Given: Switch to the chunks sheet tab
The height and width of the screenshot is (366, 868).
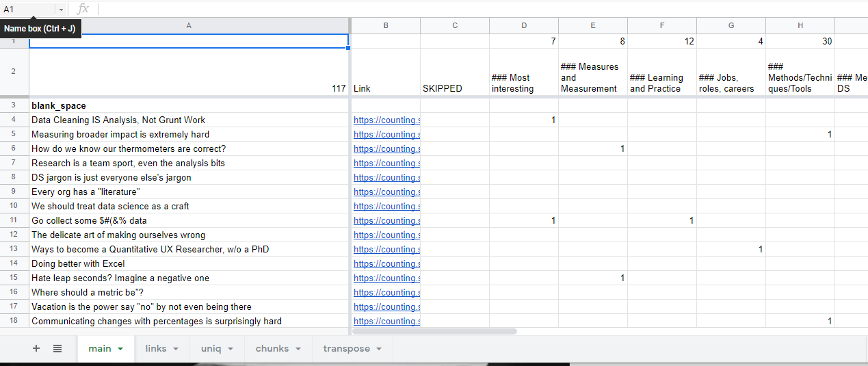Looking at the screenshot, I should click(x=272, y=348).
